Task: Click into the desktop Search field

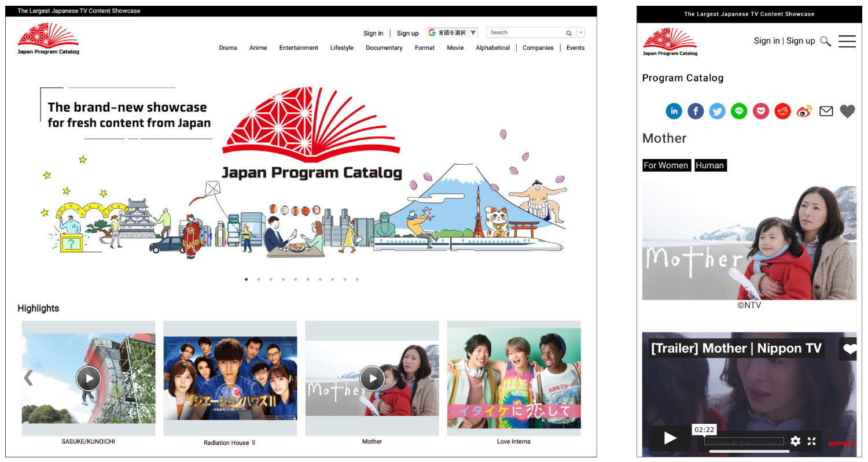Action: (525, 33)
